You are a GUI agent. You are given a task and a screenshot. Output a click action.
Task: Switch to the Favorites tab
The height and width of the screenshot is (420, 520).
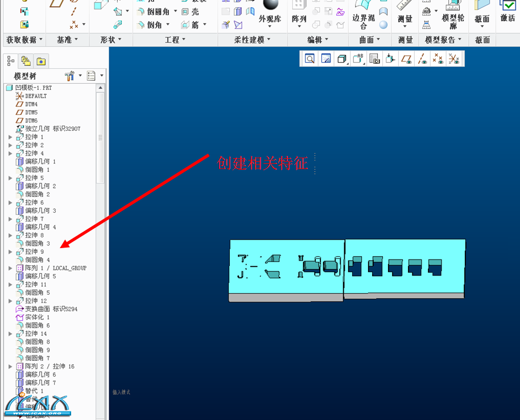(41, 61)
